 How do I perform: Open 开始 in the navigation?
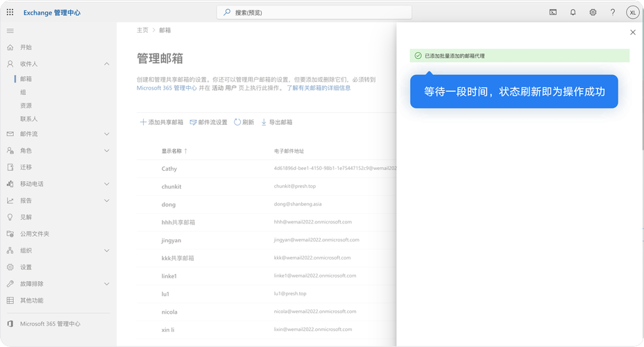click(x=26, y=47)
